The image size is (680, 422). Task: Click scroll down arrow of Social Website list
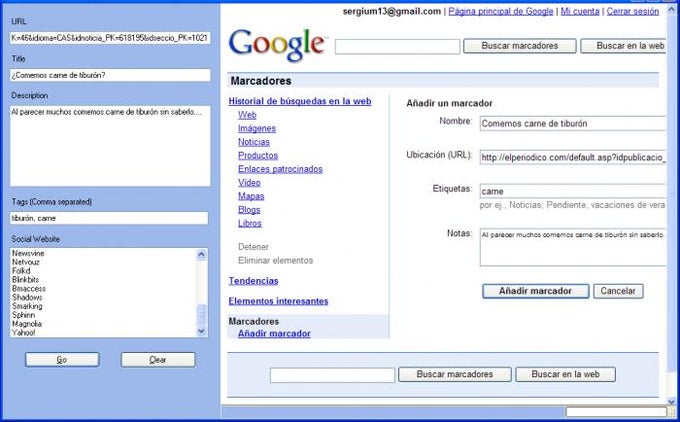pos(201,331)
